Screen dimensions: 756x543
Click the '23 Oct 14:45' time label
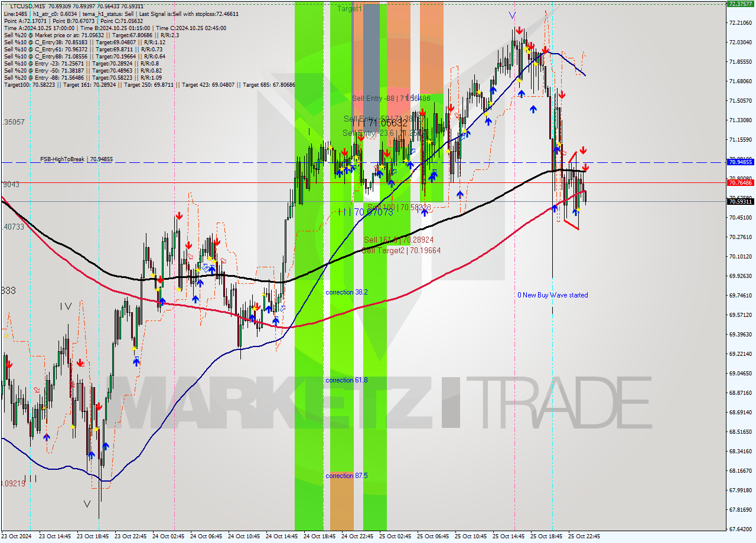(x=56, y=537)
